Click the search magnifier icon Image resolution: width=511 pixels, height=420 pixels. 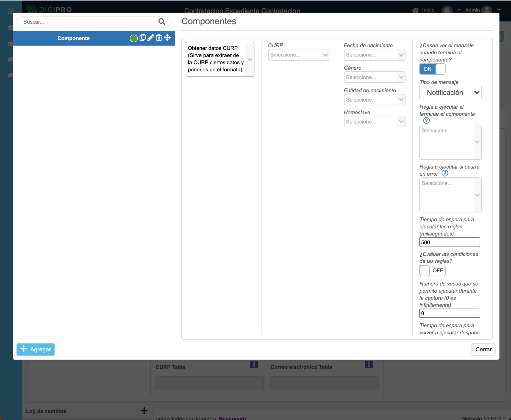coord(162,22)
